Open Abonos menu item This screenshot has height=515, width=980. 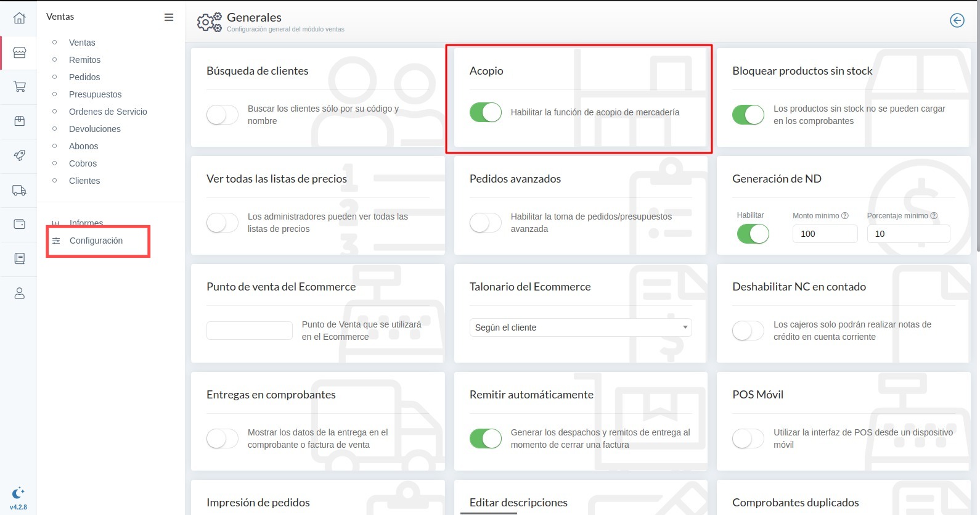pyautogui.click(x=84, y=146)
